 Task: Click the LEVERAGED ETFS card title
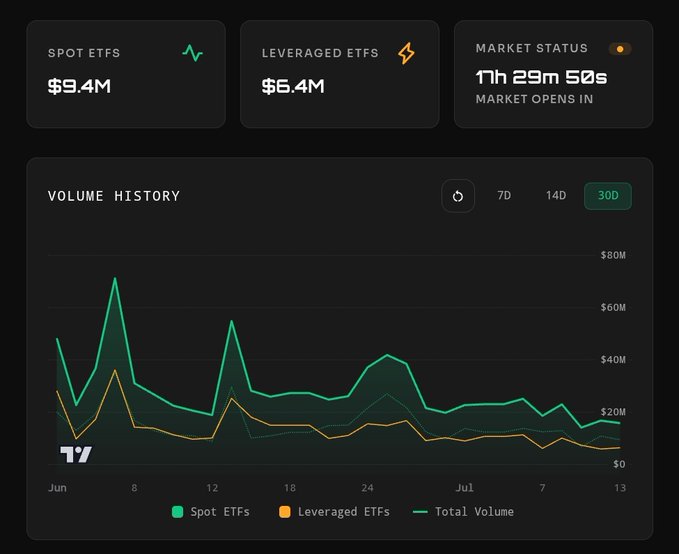[320, 53]
